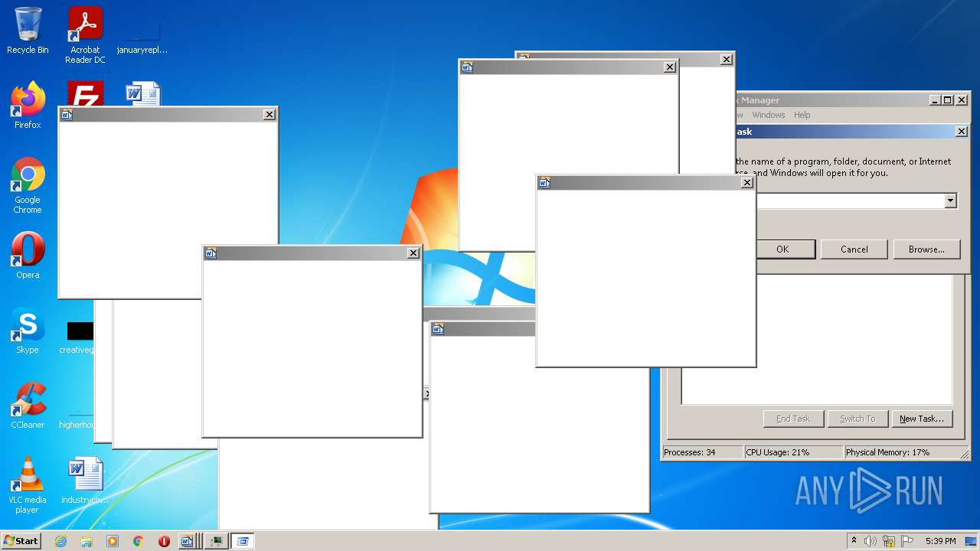The width and height of the screenshot is (980, 551).
Task: Launch VLC media player desktop shortcut
Action: [x=28, y=485]
